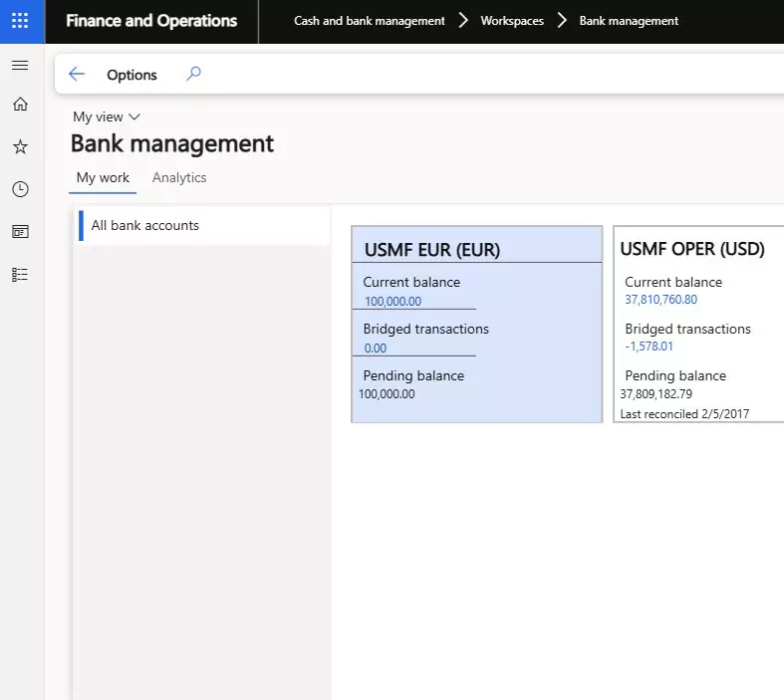Open USMF EUR current balance 100,000.00 link

[393, 302]
